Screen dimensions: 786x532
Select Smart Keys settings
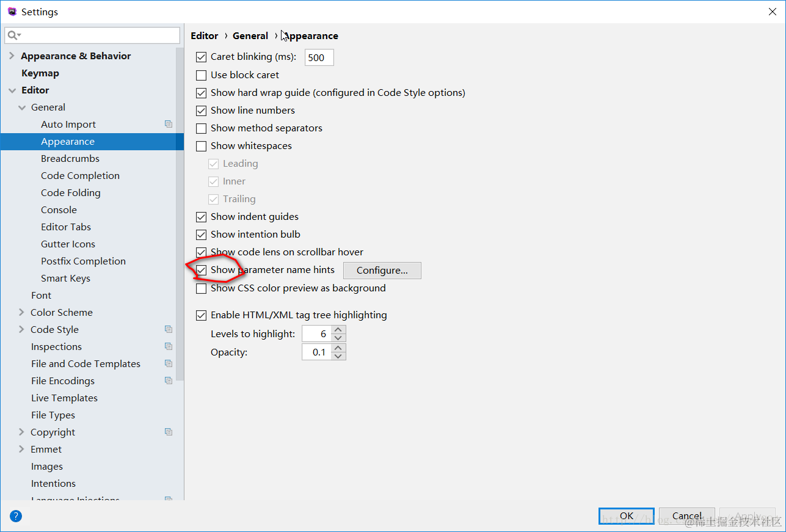(65, 278)
